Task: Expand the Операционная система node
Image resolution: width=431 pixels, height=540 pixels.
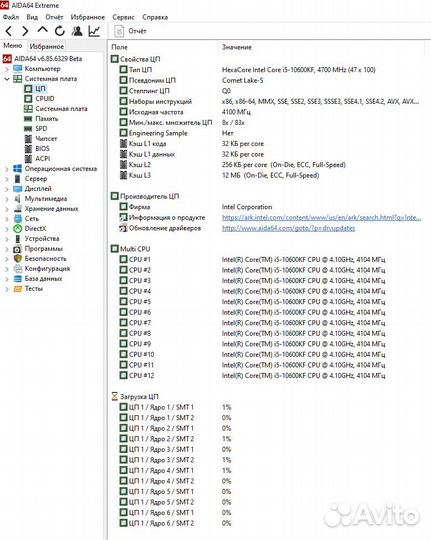Action: coord(7,169)
